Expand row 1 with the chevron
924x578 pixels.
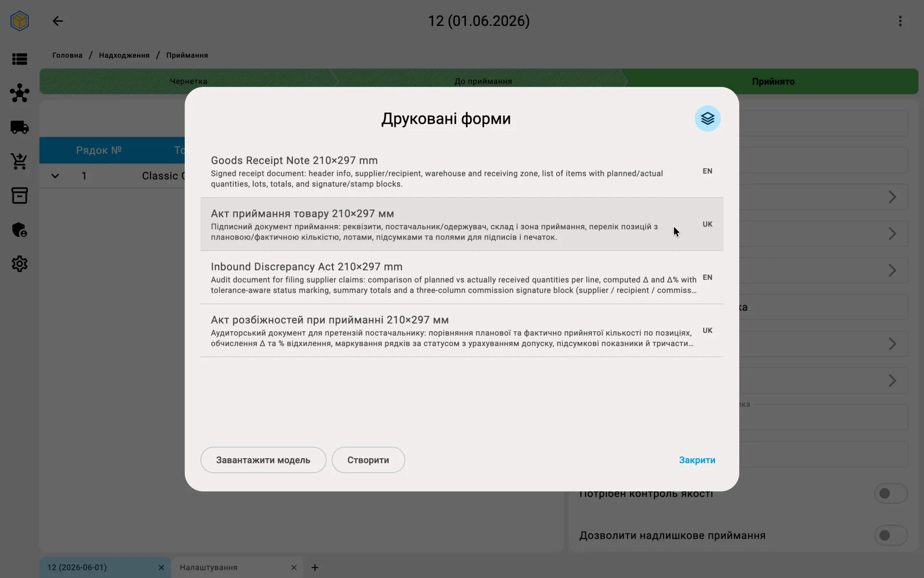[x=55, y=176]
